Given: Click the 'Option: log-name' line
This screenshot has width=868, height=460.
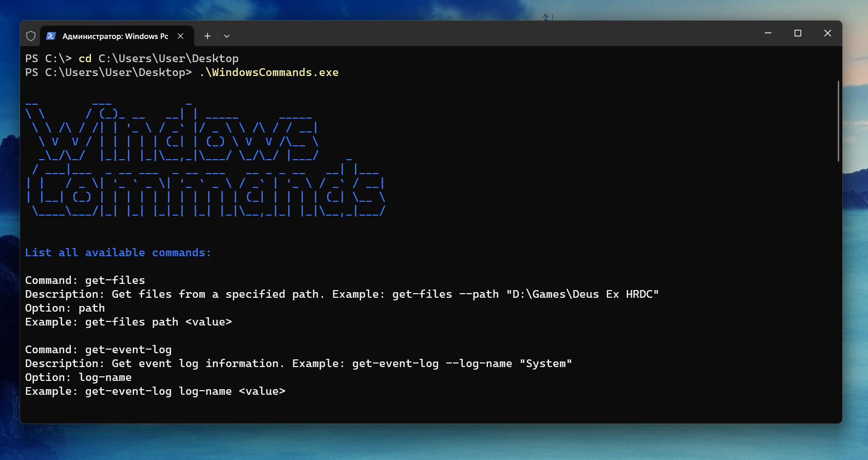Looking at the screenshot, I should tap(79, 377).
